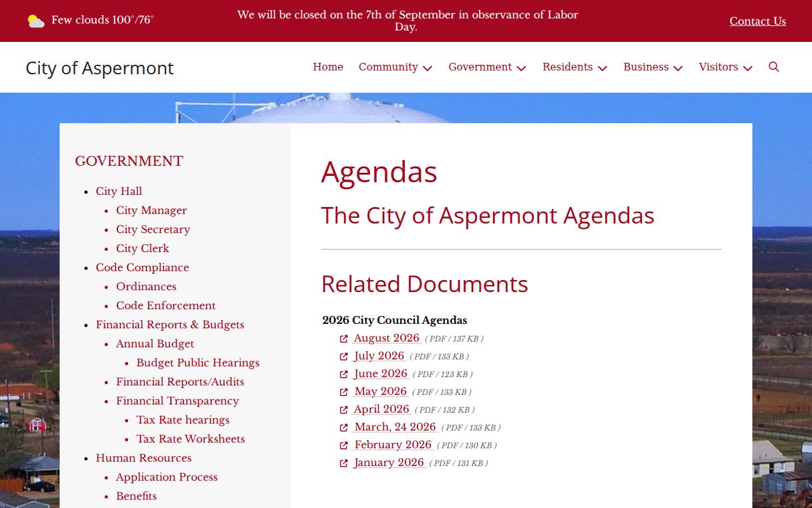Select City Secretary in sidebar
Viewport: 812px width, 508px height.
(153, 229)
